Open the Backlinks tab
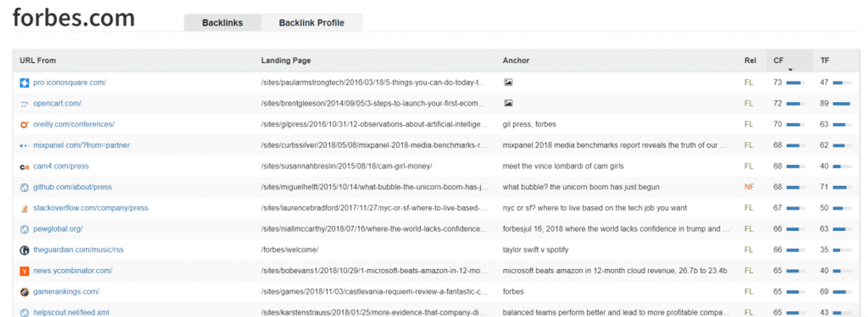868x317 pixels. pos(222,22)
